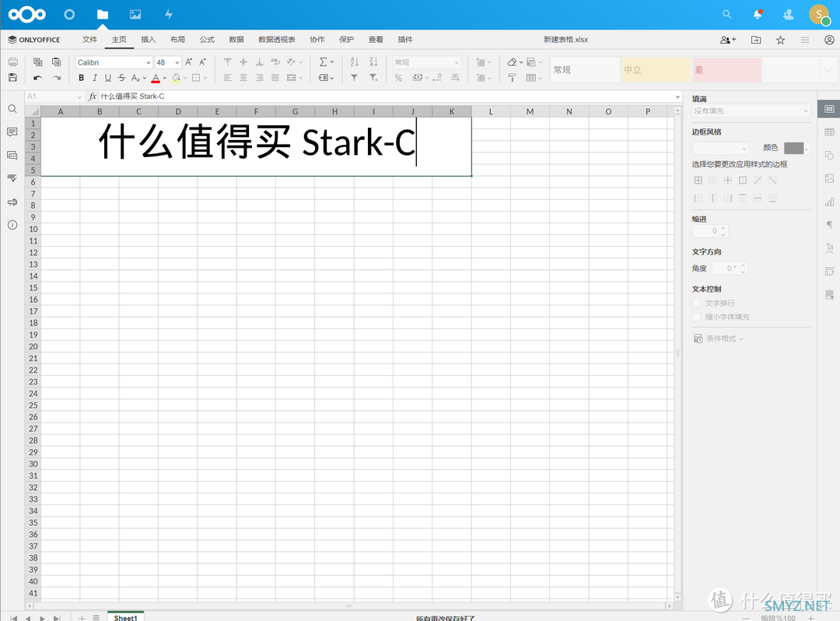Sort ascending A to Z
840x621 pixels.
click(354, 62)
